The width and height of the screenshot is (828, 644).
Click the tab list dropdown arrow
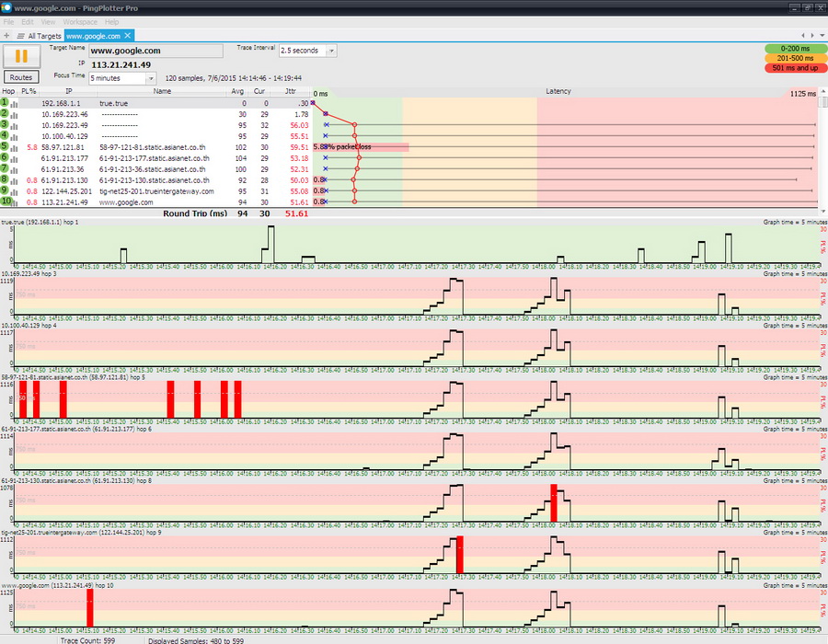click(x=821, y=36)
